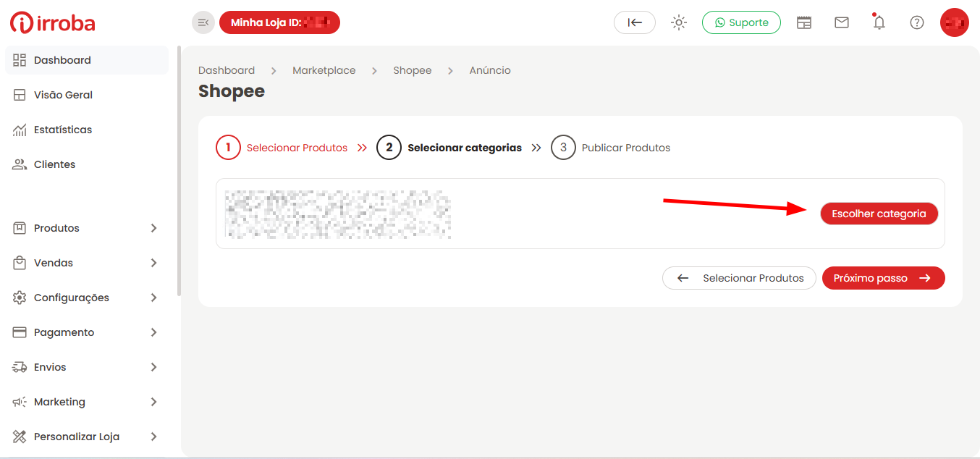Image resolution: width=980 pixels, height=459 pixels.
Task: Click the Marketing megaphone icon
Action: pos(20,402)
